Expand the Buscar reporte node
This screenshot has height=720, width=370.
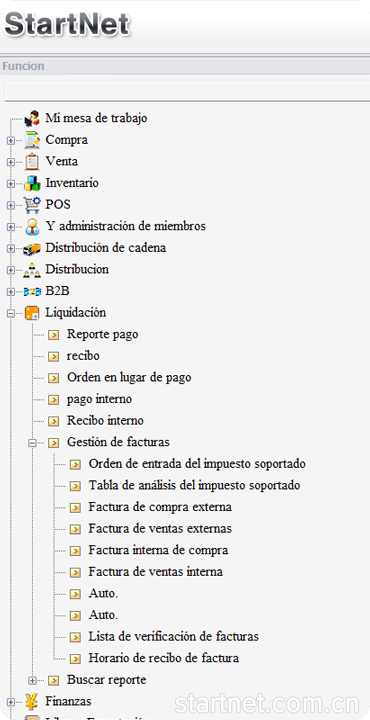32,681
